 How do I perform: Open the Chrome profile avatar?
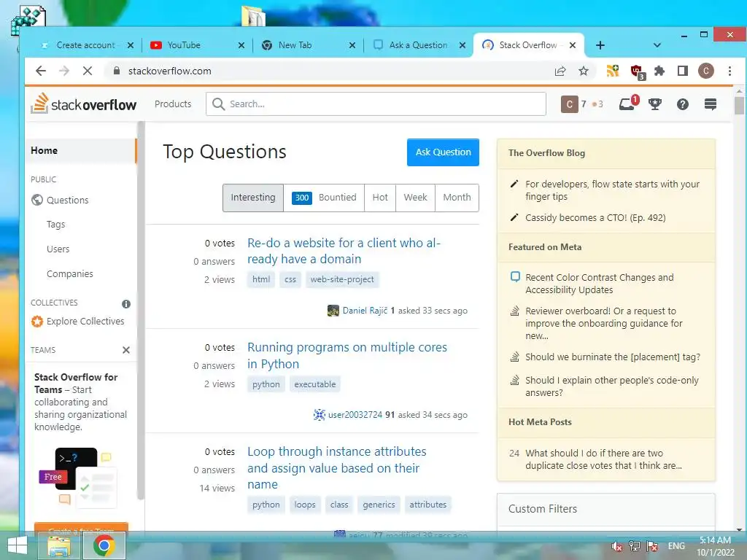click(706, 71)
